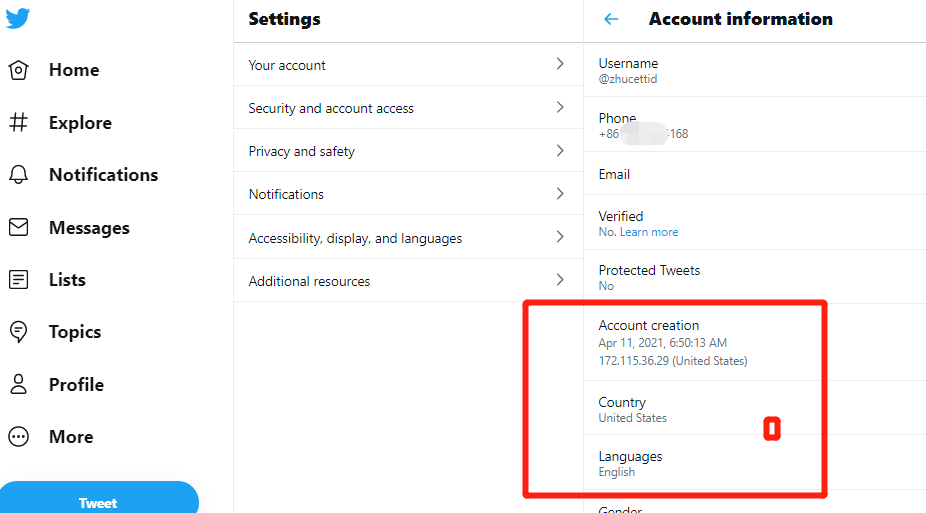The width and height of the screenshot is (926, 513).
Task: Go back using the blue arrow
Action: click(x=611, y=19)
